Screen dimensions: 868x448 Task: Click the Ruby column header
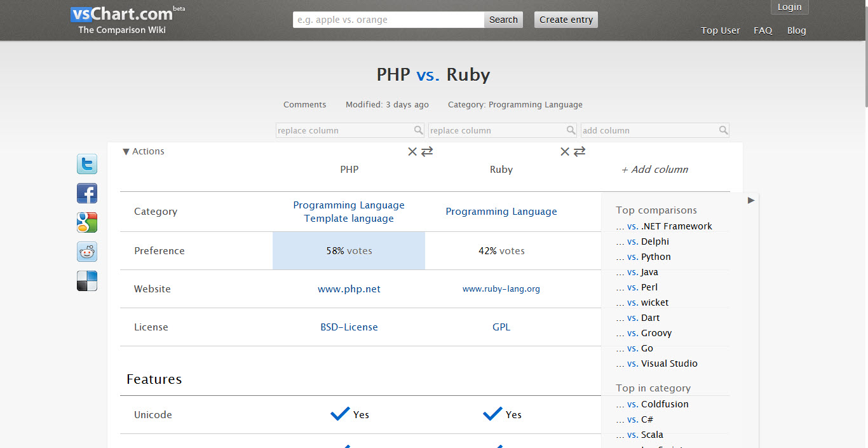tap(501, 170)
